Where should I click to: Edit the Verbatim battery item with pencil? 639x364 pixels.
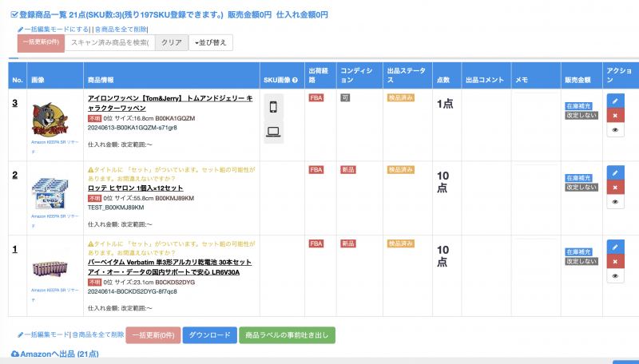click(x=615, y=247)
